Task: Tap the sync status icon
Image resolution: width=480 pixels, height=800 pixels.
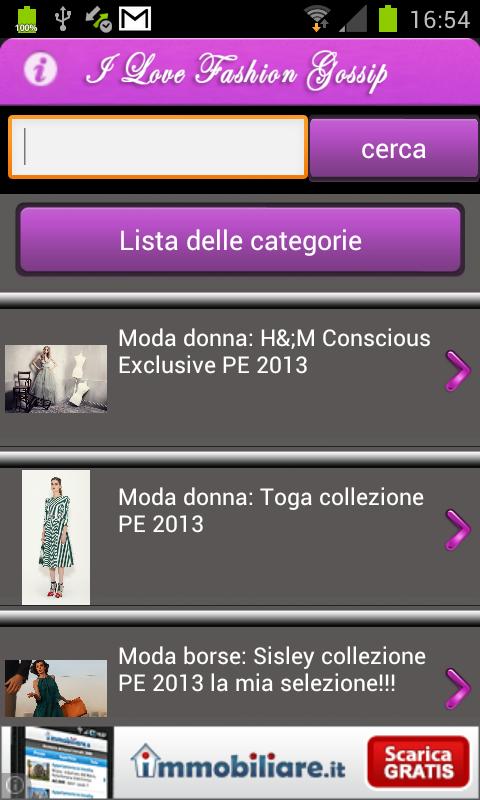Action: pyautogui.click(x=98, y=19)
